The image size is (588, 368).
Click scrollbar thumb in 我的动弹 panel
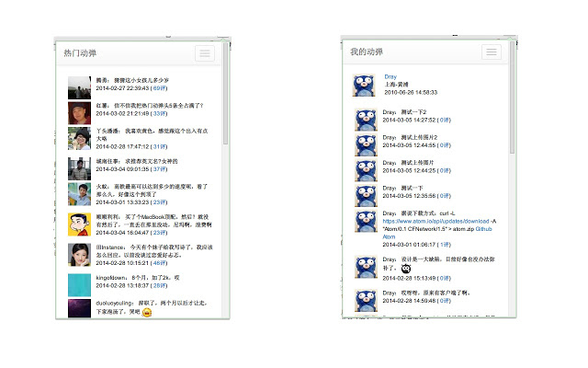coord(512,98)
